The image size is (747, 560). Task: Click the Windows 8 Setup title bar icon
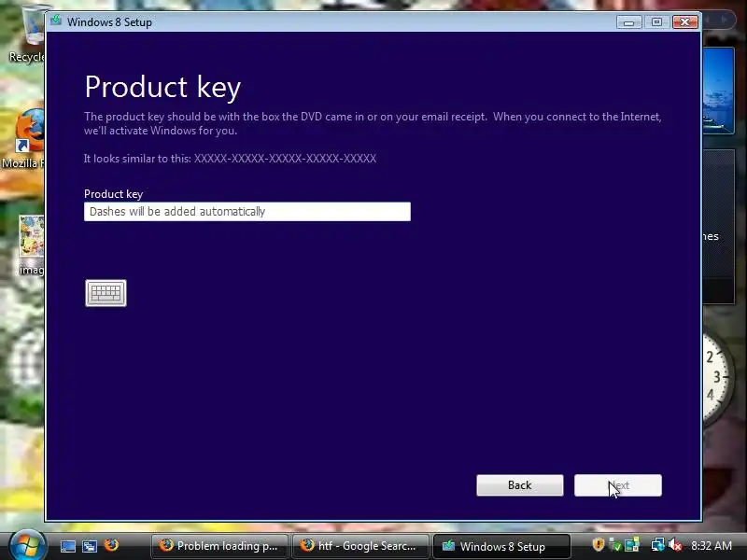[56, 21]
